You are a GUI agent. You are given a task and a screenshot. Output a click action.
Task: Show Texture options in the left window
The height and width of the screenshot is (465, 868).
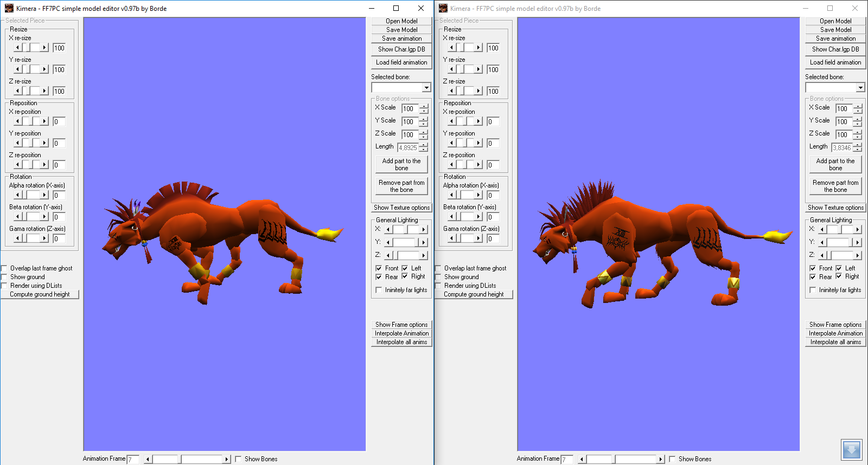click(401, 208)
